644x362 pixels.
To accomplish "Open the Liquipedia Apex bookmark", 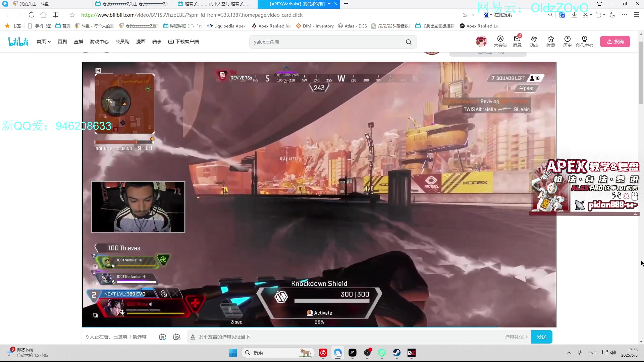I will (226, 26).
